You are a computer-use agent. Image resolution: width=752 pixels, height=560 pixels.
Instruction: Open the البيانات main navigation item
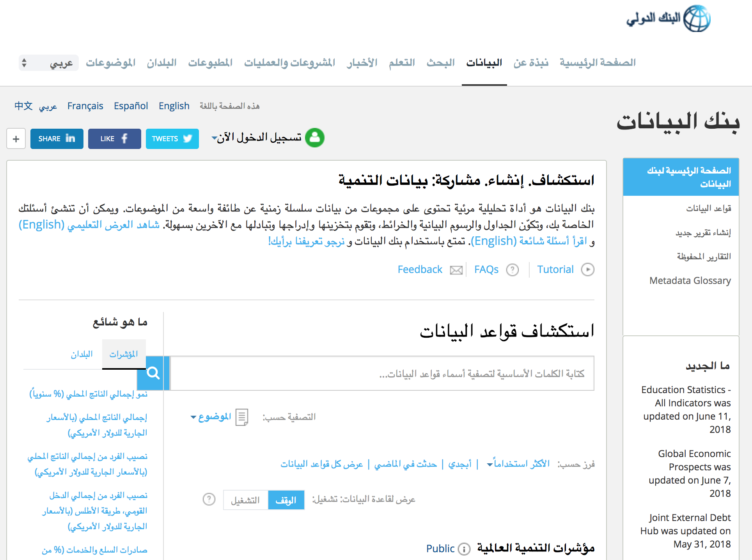484,63
